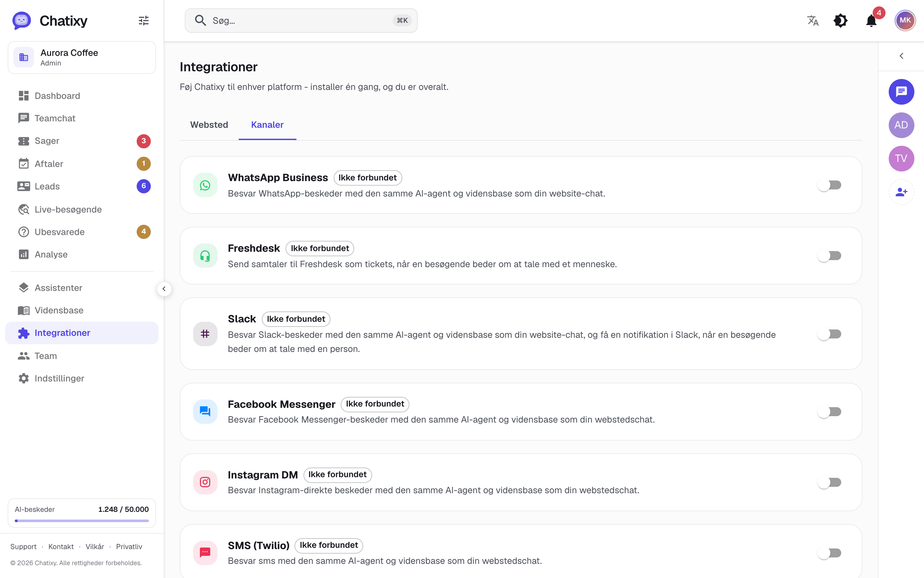Click the ⌘K shortcut badge

click(x=402, y=21)
